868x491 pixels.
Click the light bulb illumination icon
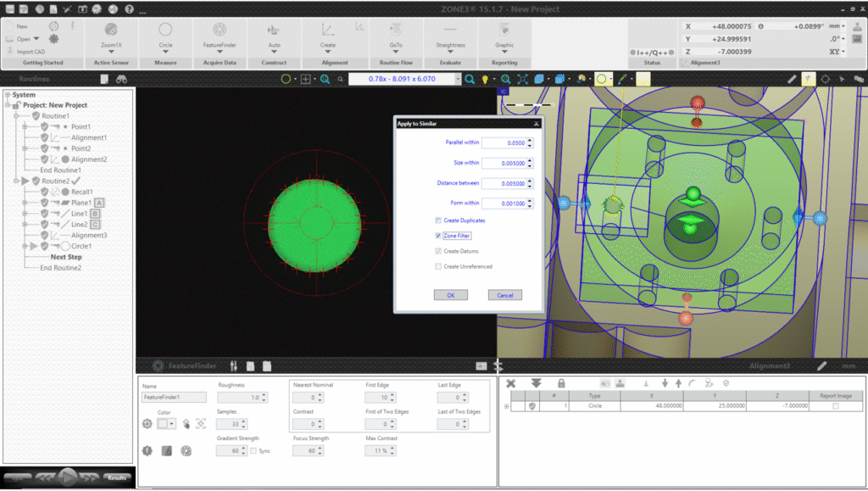click(485, 79)
